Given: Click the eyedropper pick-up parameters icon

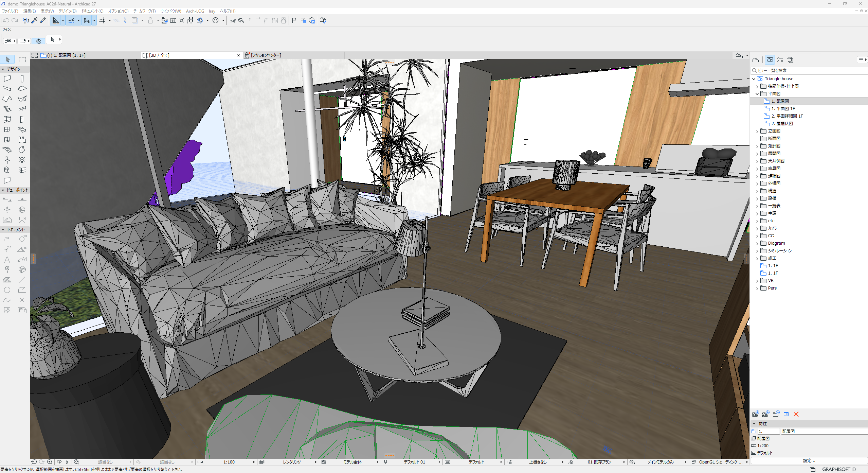Looking at the screenshot, I should pyautogui.click(x=34, y=20).
